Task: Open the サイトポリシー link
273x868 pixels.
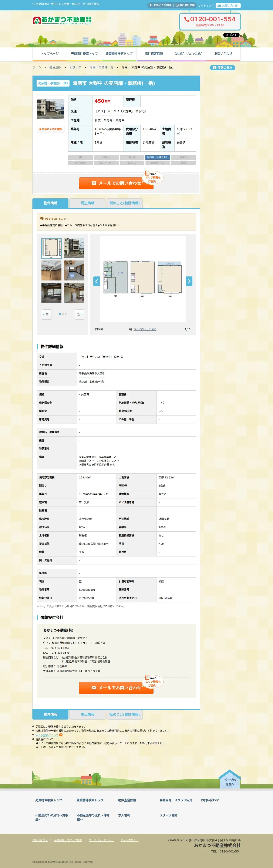Action: (129, 840)
